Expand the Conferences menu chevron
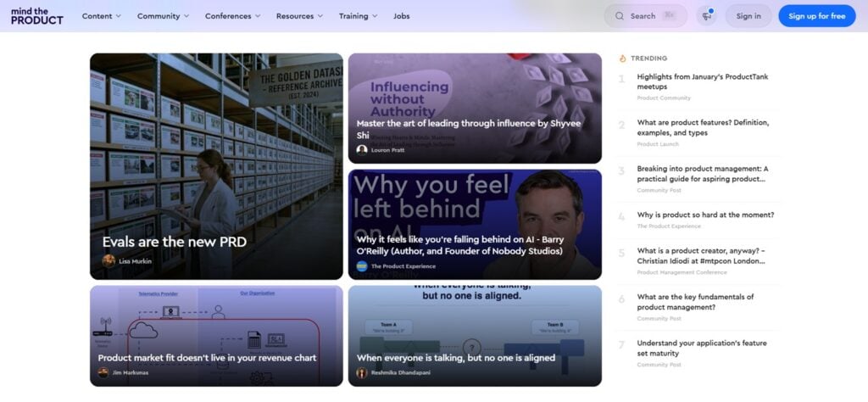The image size is (868, 402). 258,16
